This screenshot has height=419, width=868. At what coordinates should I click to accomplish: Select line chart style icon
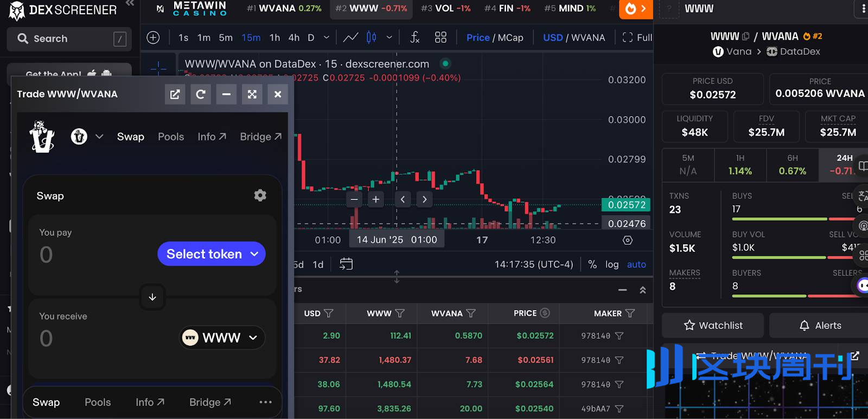[x=350, y=37]
